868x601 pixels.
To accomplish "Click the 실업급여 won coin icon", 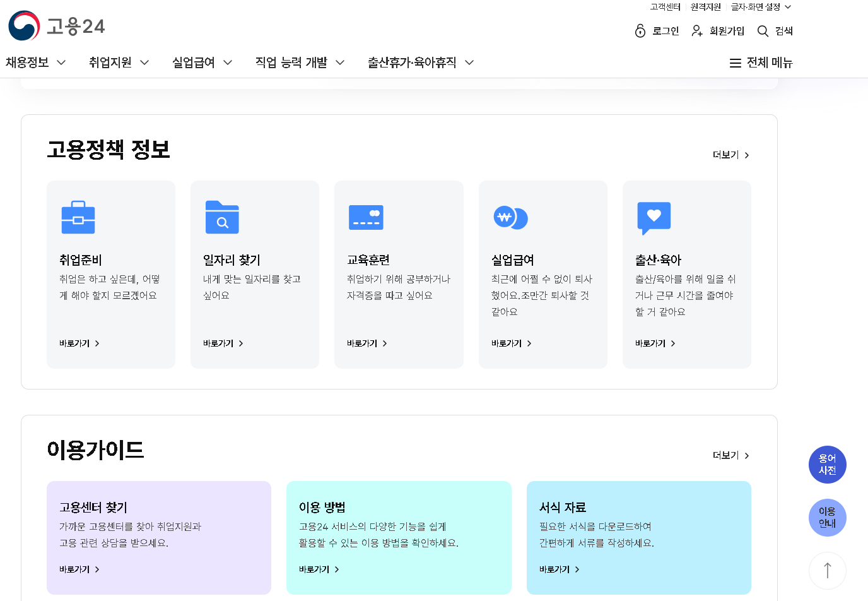I will [x=510, y=218].
